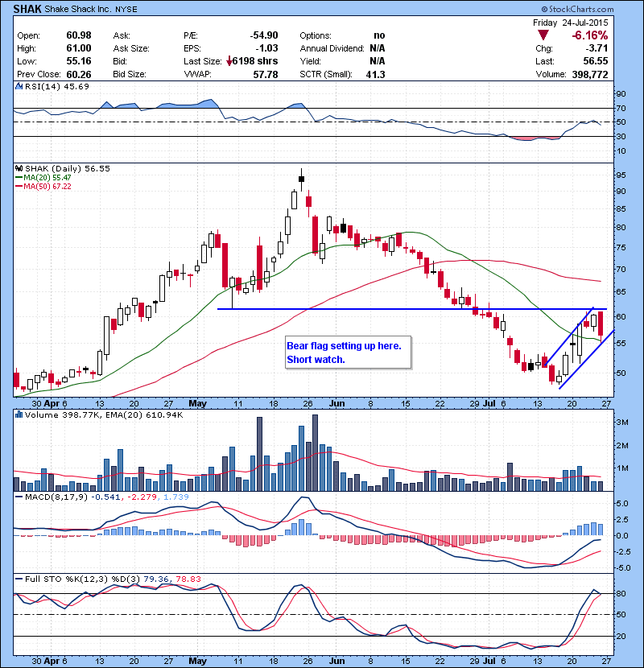Screen dimensions: 644x668
Task: Click the company name Shake Shack Inc.
Action: [77, 9]
